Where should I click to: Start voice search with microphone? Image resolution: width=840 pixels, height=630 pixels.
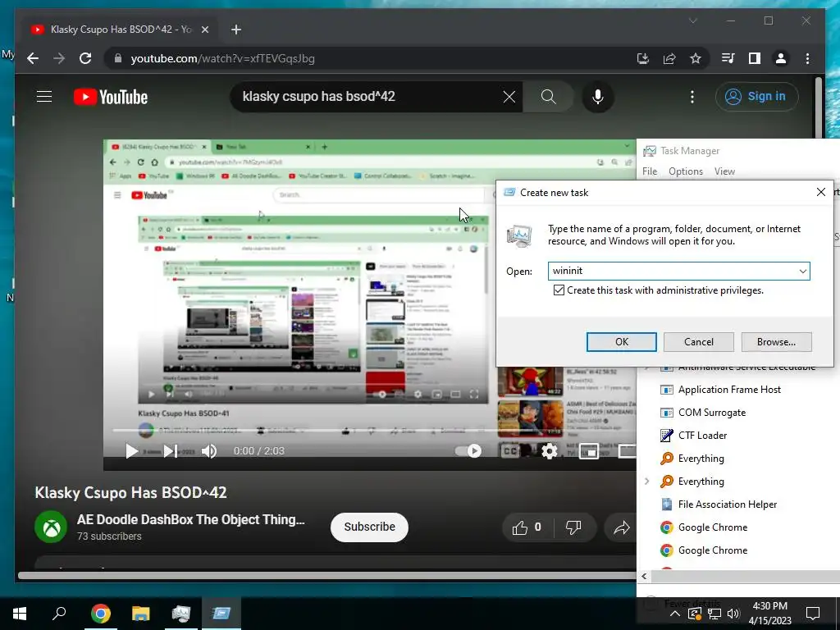pos(598,97)
